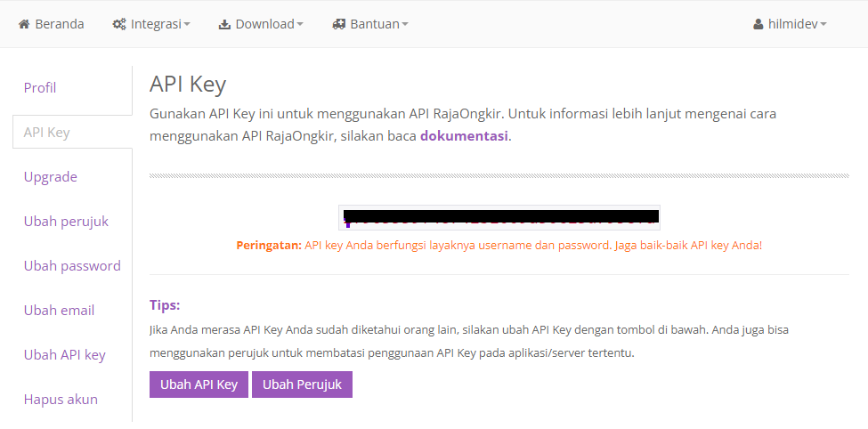
Task: Go to Beranda in the navbar
Action: tap(60, 24)
